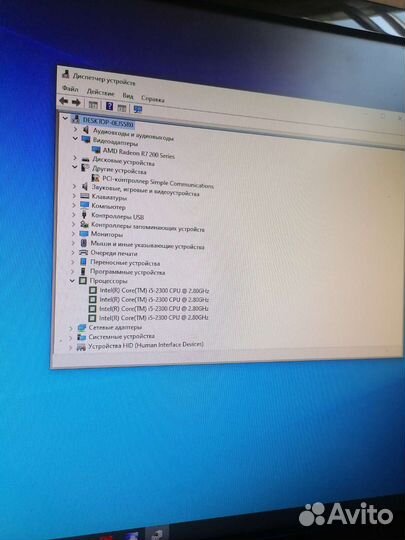Select the last Intel Core i5-2300 processor entry
This screenshot has height=540, width=405.
click(x=154, y=317)
